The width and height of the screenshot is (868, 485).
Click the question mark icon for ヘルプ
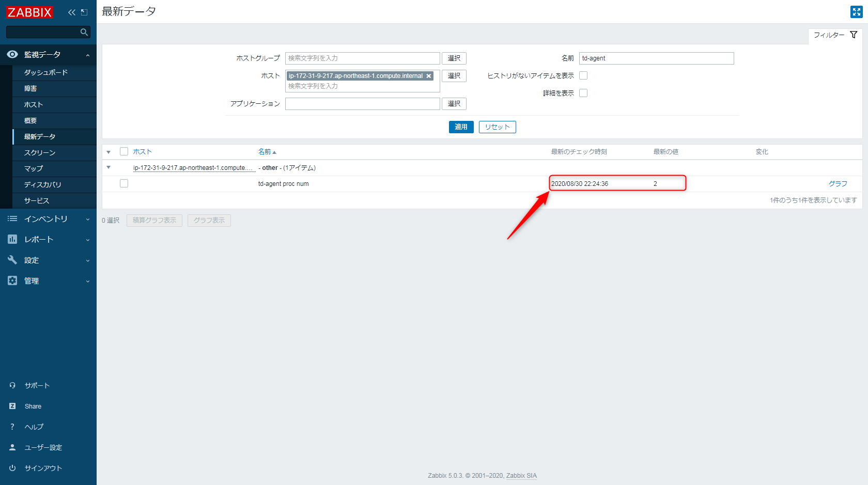(12, 427)
